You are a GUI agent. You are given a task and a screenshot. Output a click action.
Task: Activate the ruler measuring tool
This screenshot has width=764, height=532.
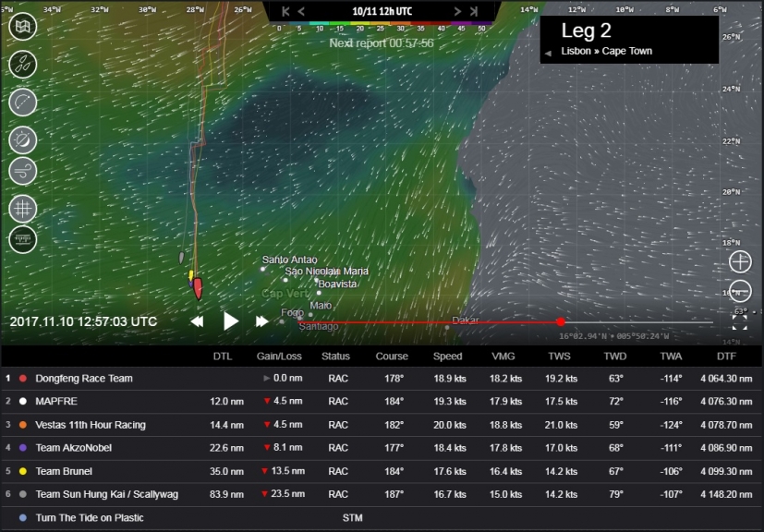(23, 239)
